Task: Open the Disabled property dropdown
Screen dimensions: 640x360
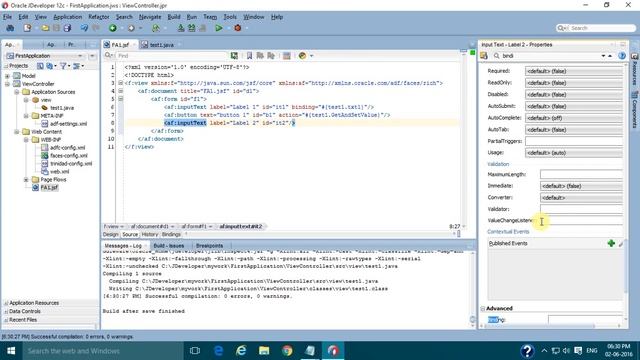Action: pos(573,94)
